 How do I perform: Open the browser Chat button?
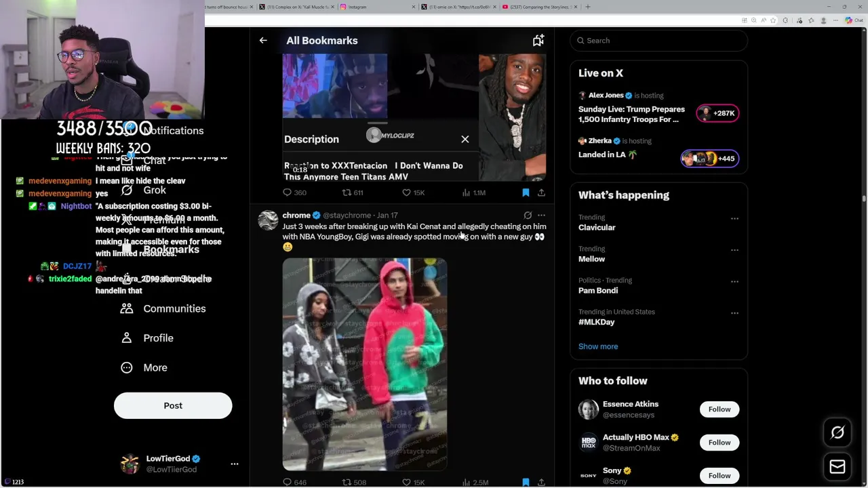pyautogui.click(x=854, y=20)
